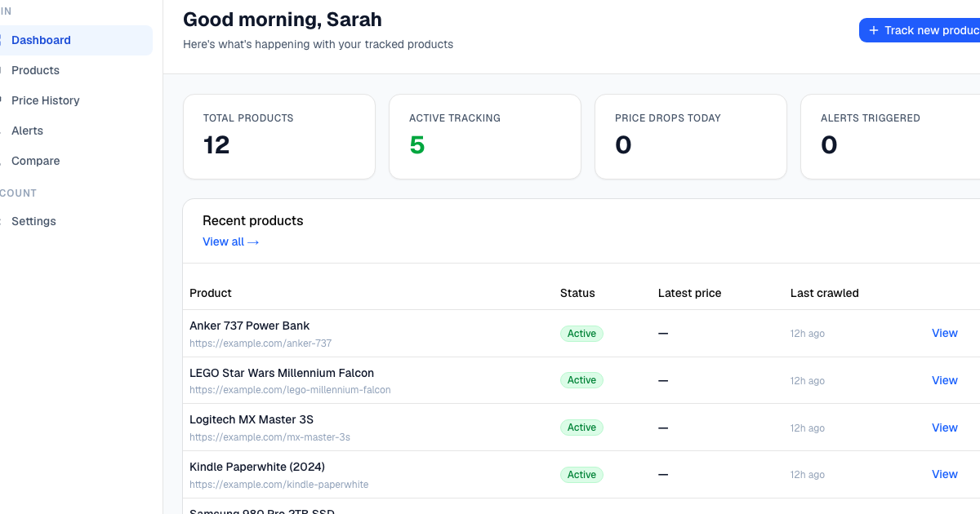Click the example.com/mx-master-3s URL
The image size is (980, 514).
point(269,437)
